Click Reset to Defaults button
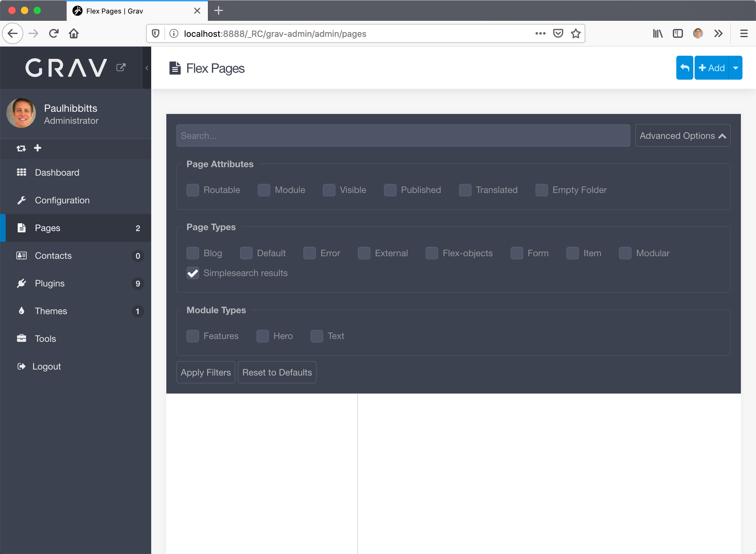 [x=277, y=372]
